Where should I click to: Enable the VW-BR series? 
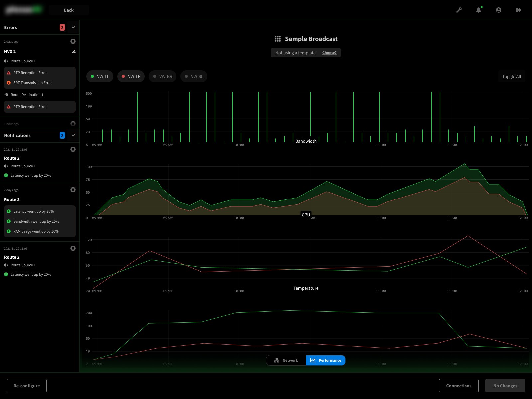click(x=162, y=76)
